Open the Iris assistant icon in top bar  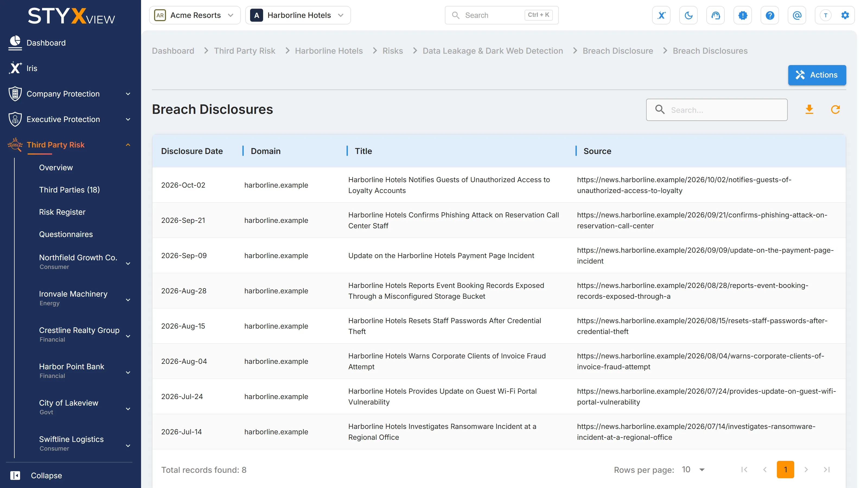pos(661,15)
